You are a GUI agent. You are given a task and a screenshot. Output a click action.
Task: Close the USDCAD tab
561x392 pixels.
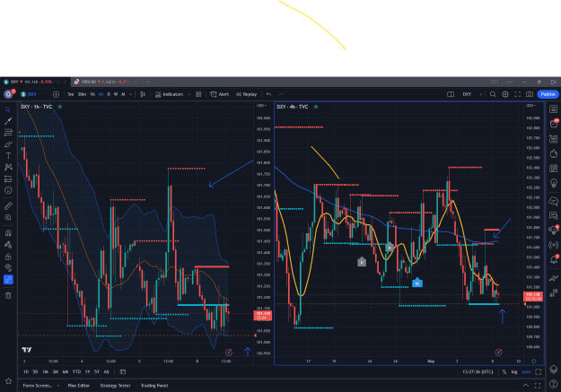pyautogui.click(x=136, y=82)
